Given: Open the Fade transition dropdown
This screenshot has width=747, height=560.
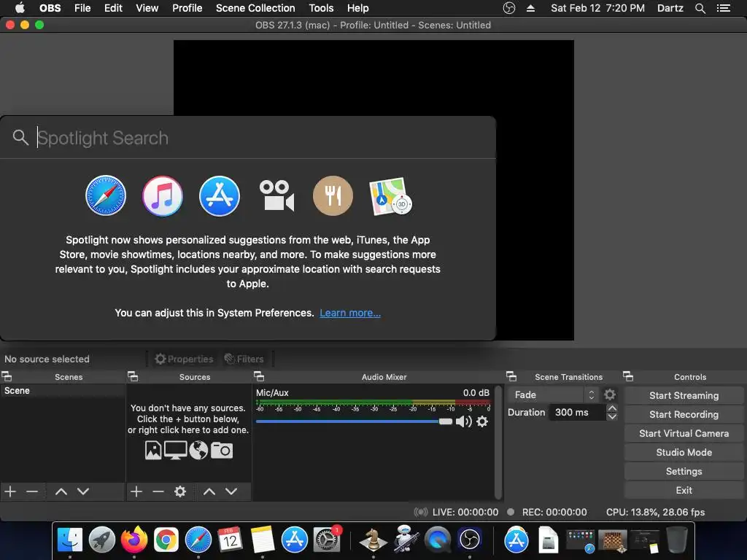Looking at the screenshot, I should [x=553, y=394].
